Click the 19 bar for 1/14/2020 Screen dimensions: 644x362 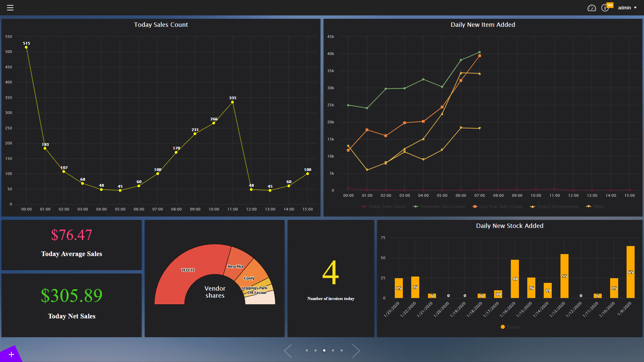pyautogui.click(x=548, y=290)
